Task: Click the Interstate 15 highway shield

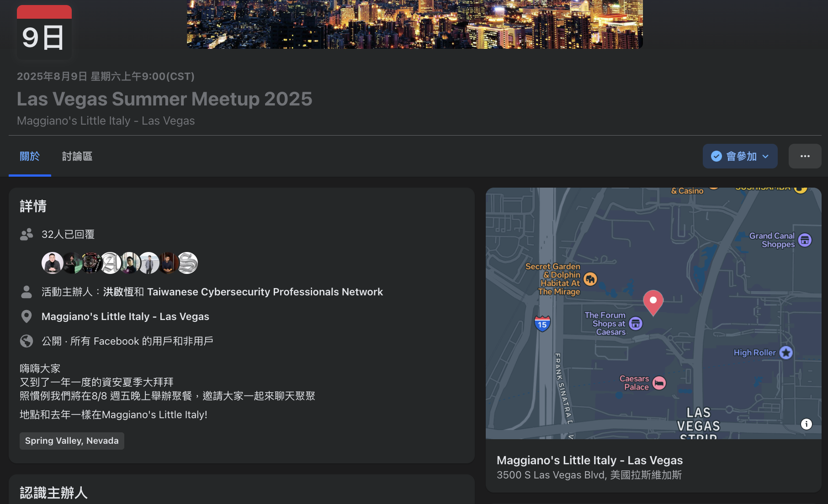Action: click(x=542, y=324)
